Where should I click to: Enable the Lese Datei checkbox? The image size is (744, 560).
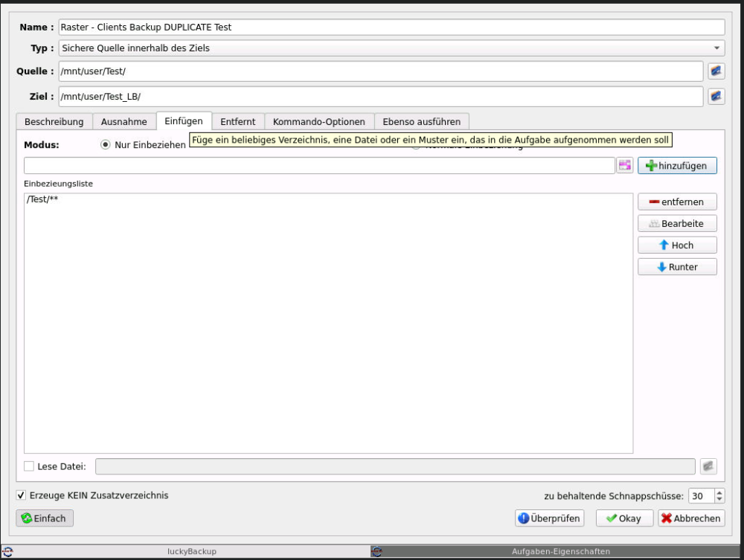(29, 466)
